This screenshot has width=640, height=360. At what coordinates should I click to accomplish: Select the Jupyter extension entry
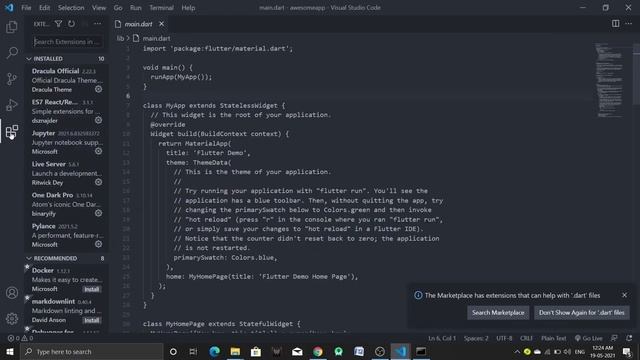point(67,142)
